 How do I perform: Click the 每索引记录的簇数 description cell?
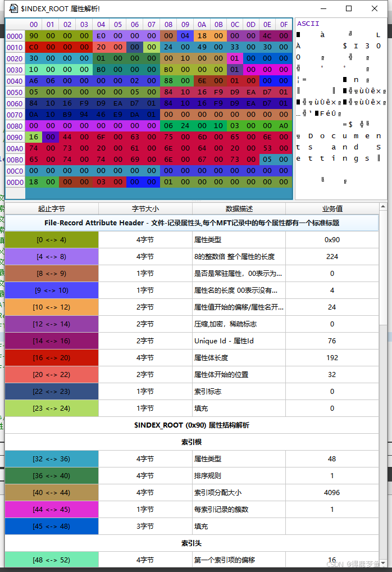239,509
